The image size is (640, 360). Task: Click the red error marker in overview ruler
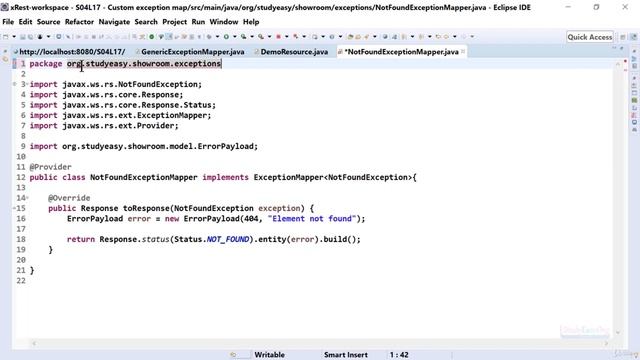pyautogui.click(x=625, y=61)
